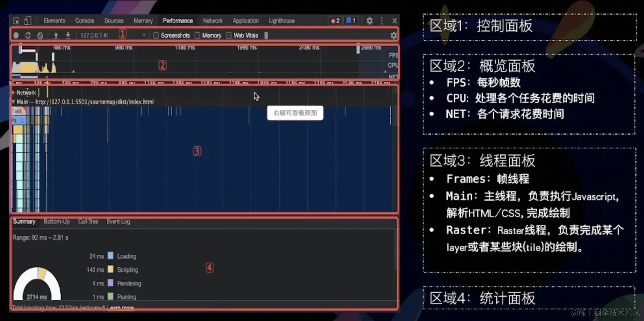
Task: Click the 区域2: 概览面板 heading
Action: tap(482, 66)
